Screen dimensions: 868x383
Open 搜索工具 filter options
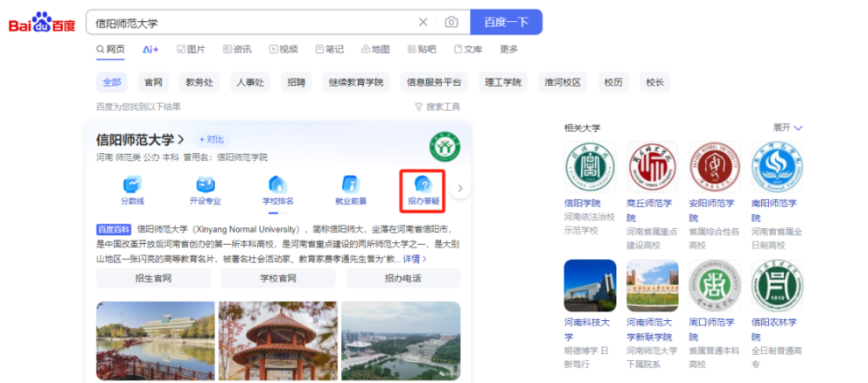[x=437, y=107]
